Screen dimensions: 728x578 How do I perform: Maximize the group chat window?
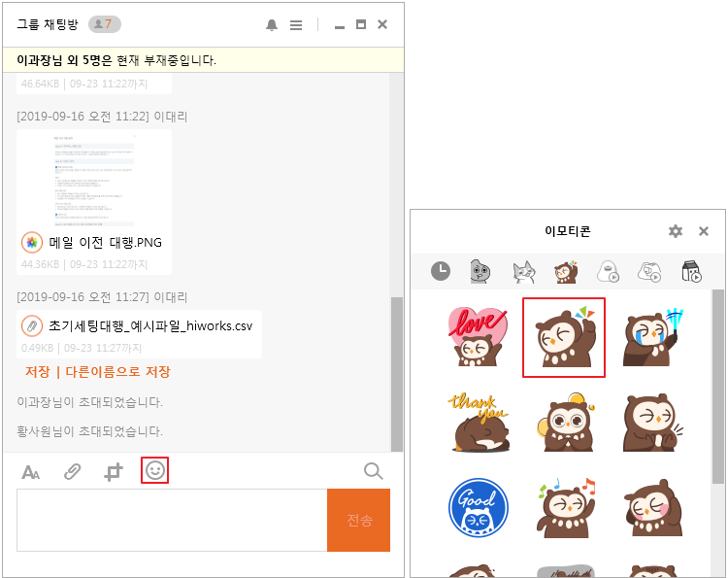click(x=361, y=24)
